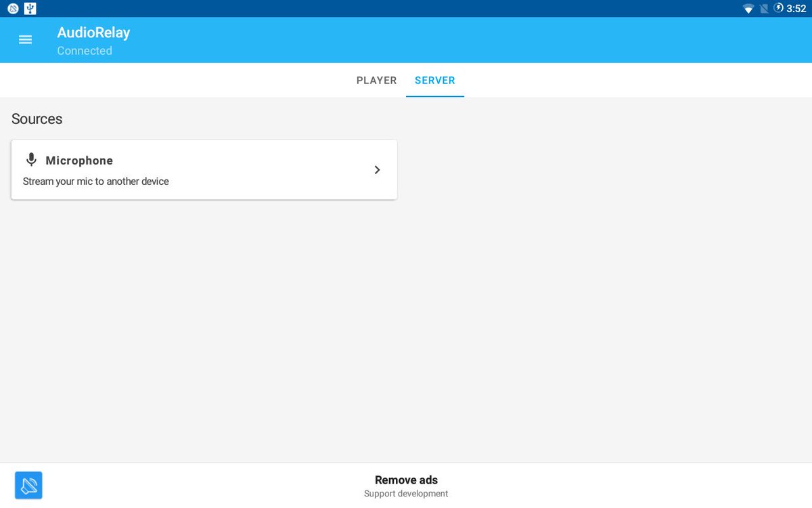Viewport: 812px width, 508px height.
Task: Expand the Microphone source chevron
Action: tap(378, 170)
